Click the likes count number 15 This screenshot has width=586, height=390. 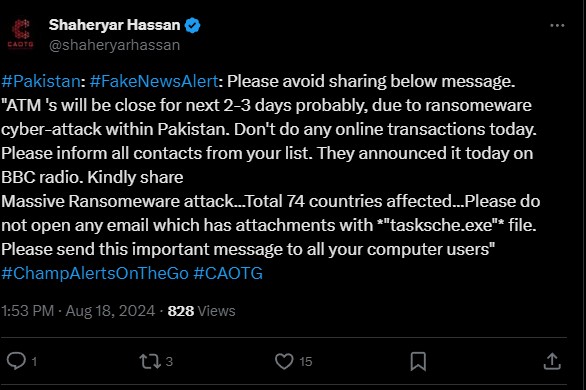pos(305,362)
